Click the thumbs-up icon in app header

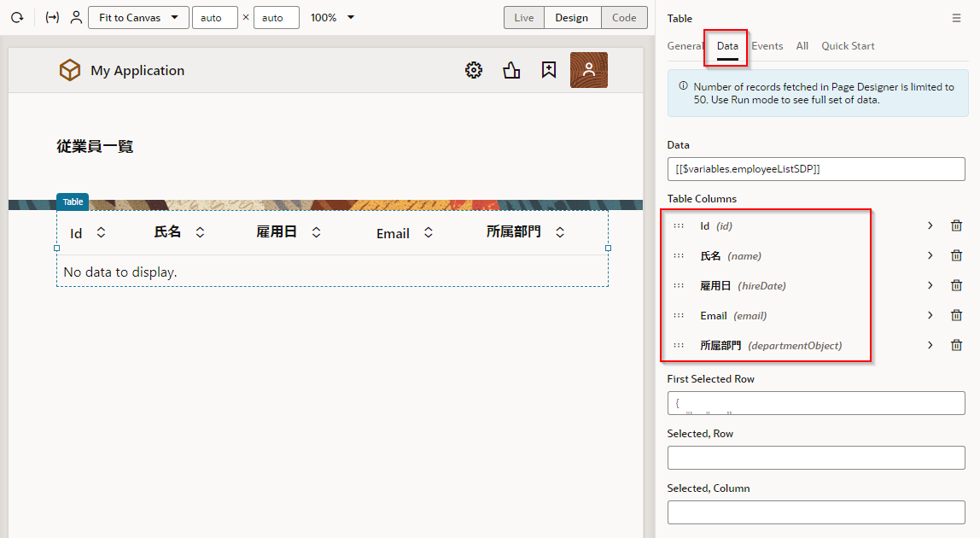click(x=511, y=71)
